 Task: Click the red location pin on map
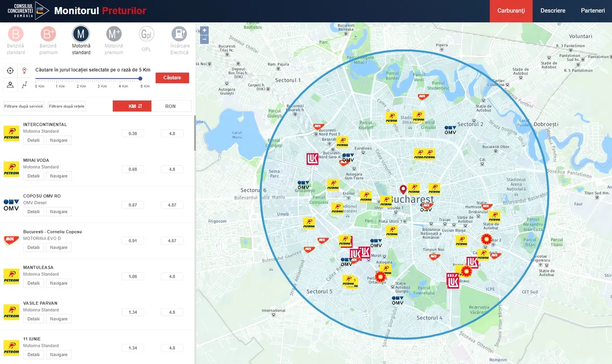403,190
